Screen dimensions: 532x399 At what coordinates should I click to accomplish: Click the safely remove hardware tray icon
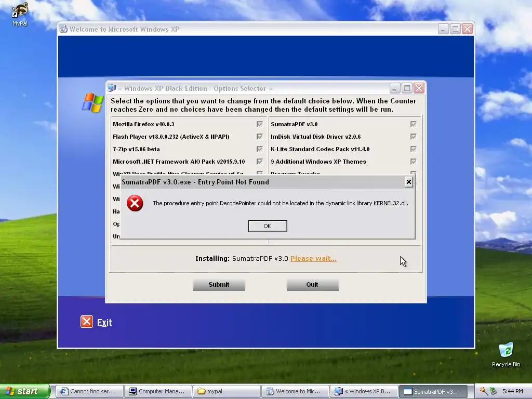(x=493, y=391)
